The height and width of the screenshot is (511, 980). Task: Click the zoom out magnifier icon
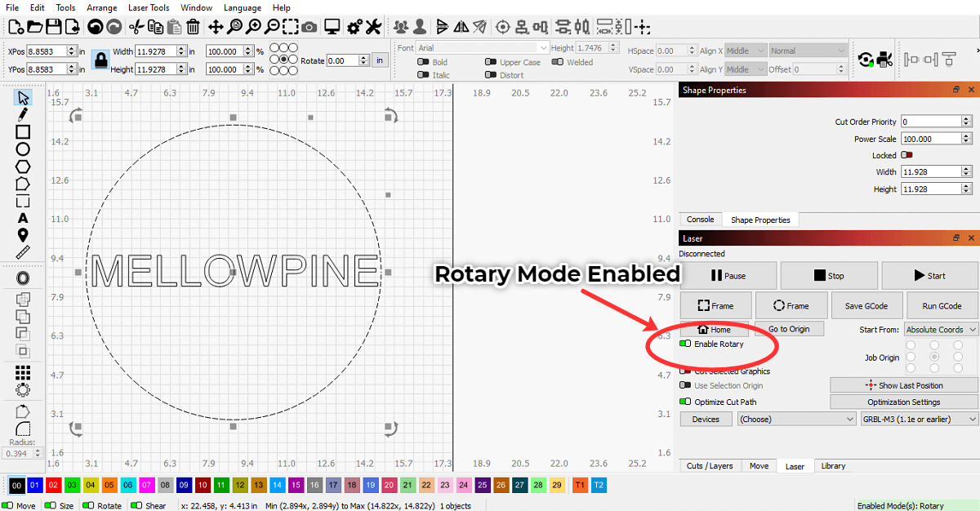pyautogui.click(x=273, y=27)
